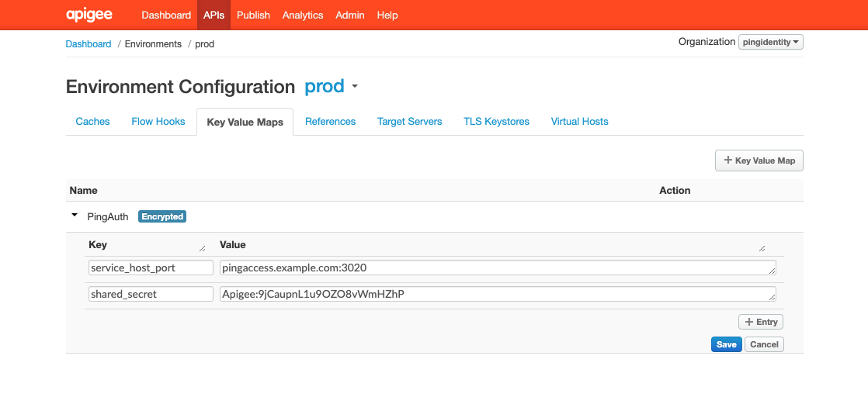Save the key value map changes

click(x=726, y=344)
